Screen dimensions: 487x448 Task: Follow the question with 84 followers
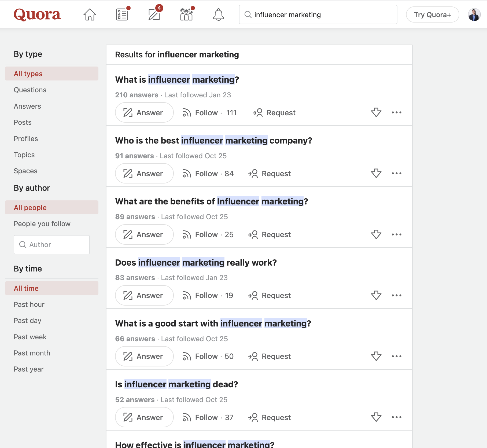pyautogui.click(x=208, y=174)
